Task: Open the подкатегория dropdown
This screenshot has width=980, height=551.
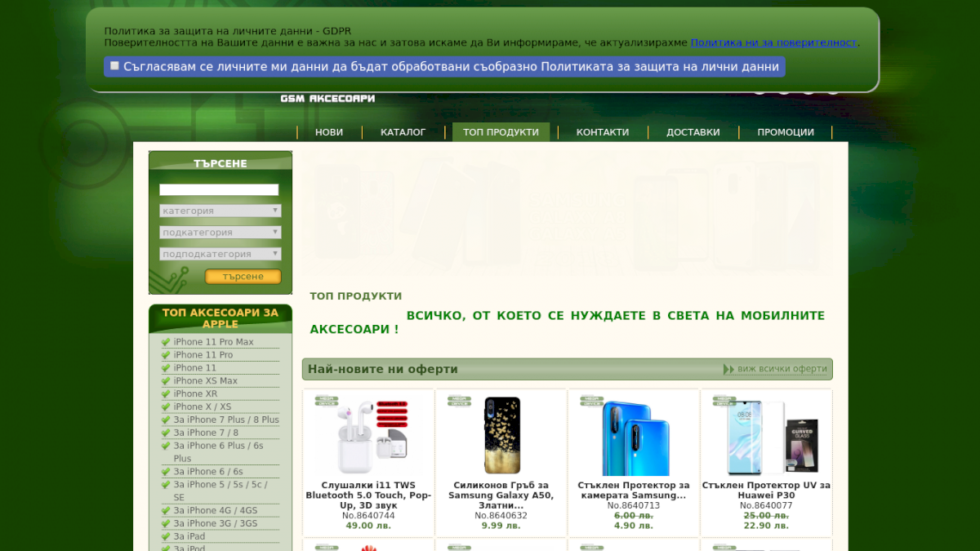Action: (x=220, y=233)
